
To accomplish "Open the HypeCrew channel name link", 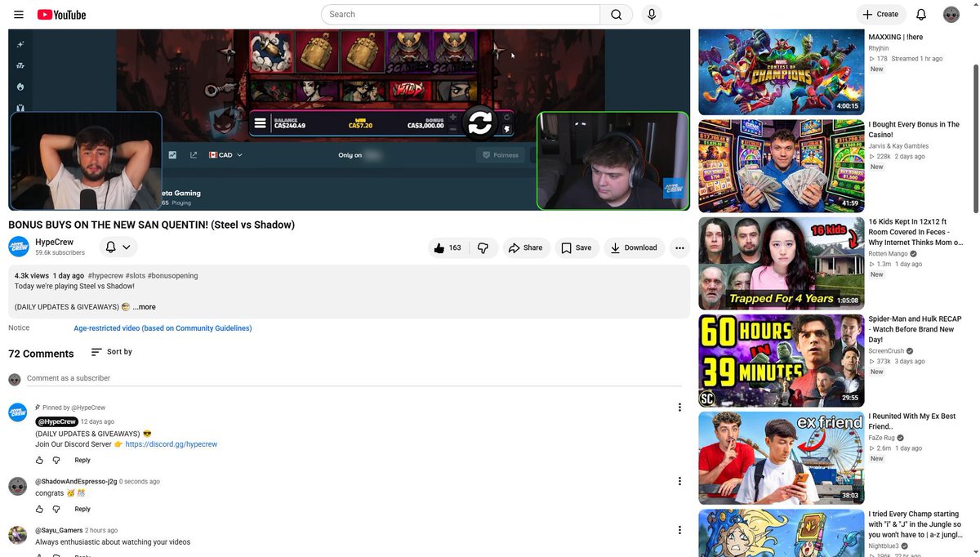I will pos(55,242).
